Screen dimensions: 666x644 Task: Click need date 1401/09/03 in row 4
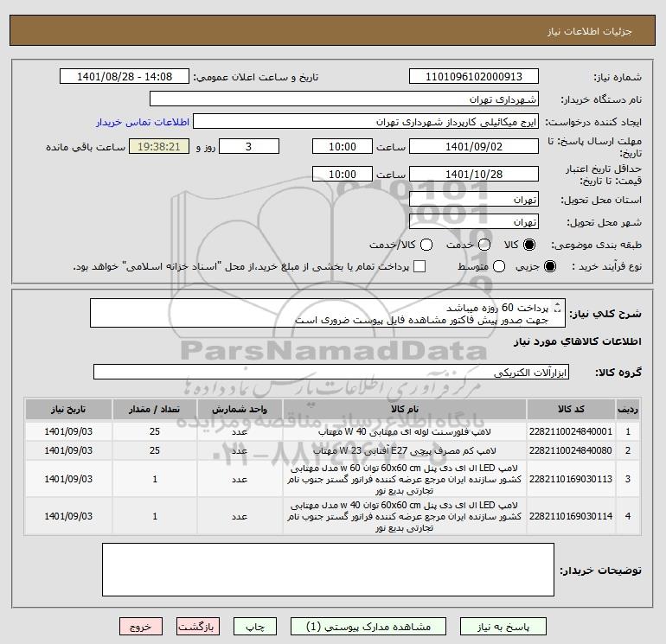pyautogui.click(x=68, y=516)
